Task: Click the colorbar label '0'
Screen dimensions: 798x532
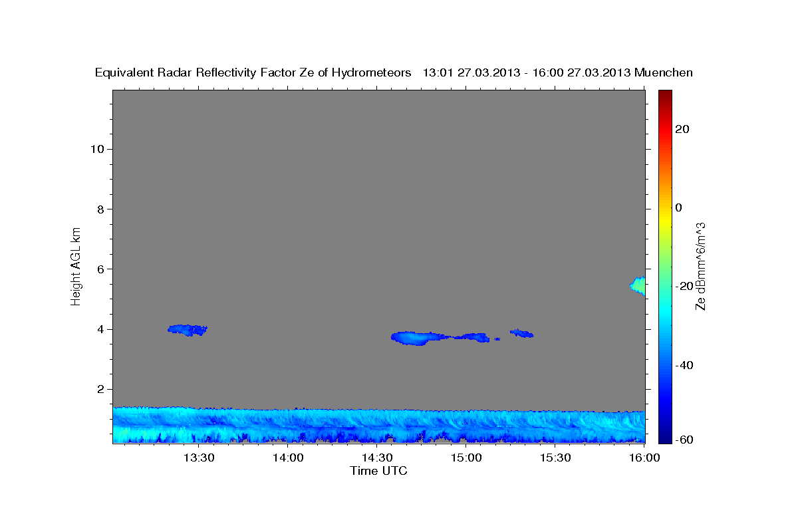Action: (679, 207)
